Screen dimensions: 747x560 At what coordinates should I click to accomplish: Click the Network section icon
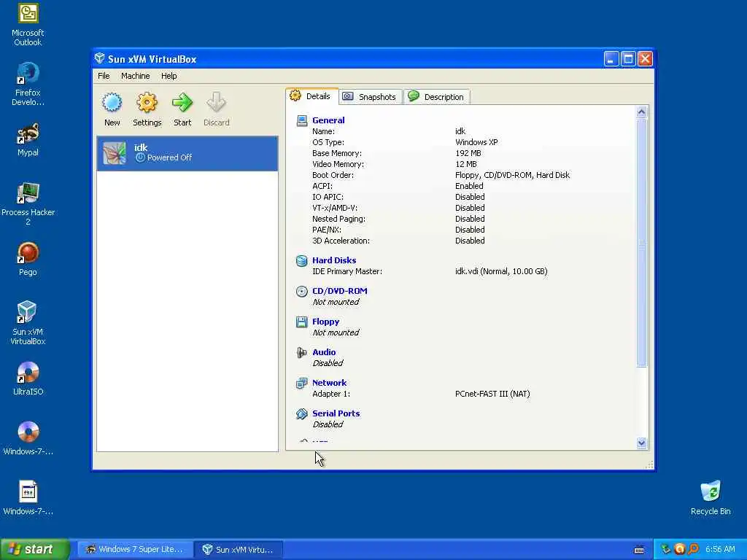tap(301, 383)
